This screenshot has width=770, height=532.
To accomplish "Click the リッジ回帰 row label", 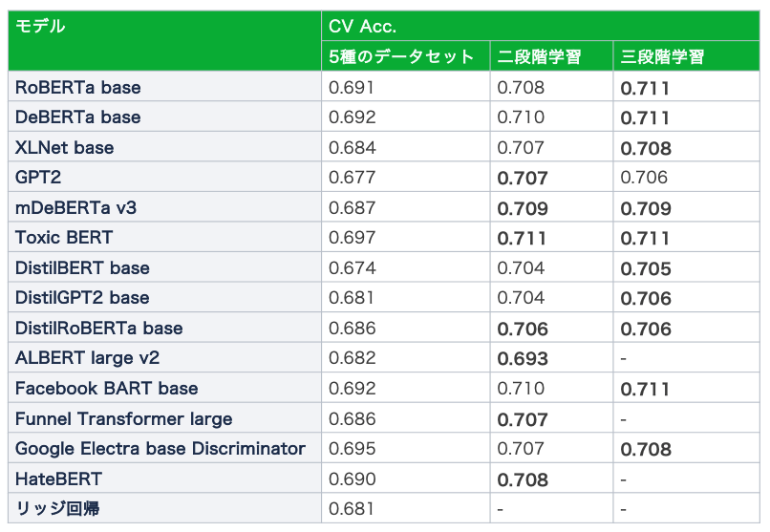I will pos(57,508).
